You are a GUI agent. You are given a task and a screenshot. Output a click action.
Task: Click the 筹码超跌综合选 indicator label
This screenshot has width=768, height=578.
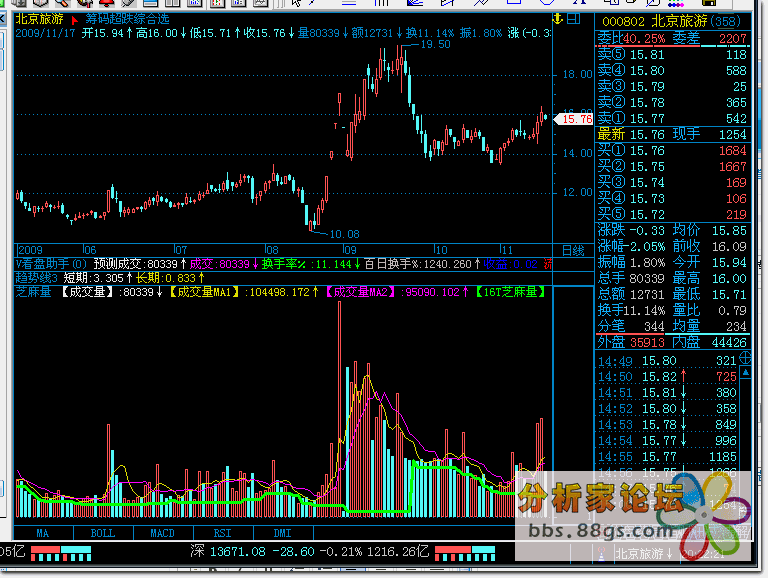(127, 19)
